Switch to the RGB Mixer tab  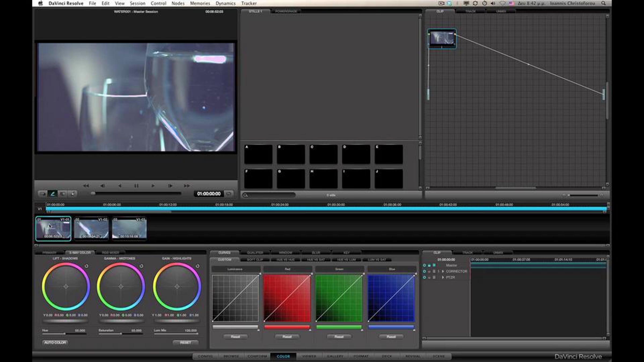(110, 253)
